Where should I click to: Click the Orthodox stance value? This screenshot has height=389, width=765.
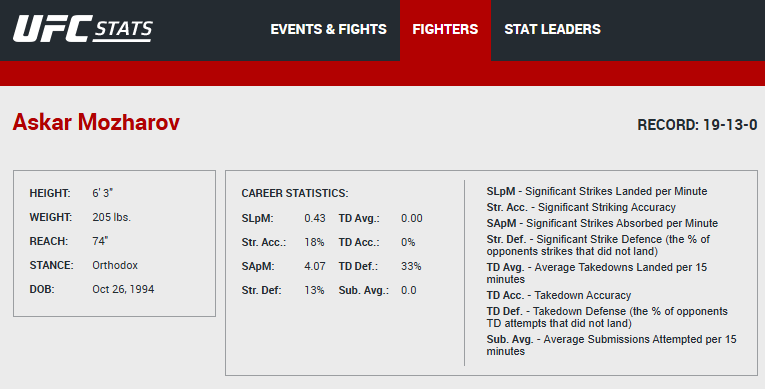(x=115, y=265)
